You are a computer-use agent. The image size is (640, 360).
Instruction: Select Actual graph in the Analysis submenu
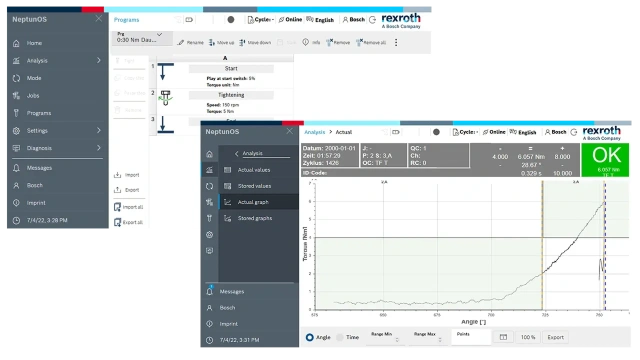coord(259,202)
